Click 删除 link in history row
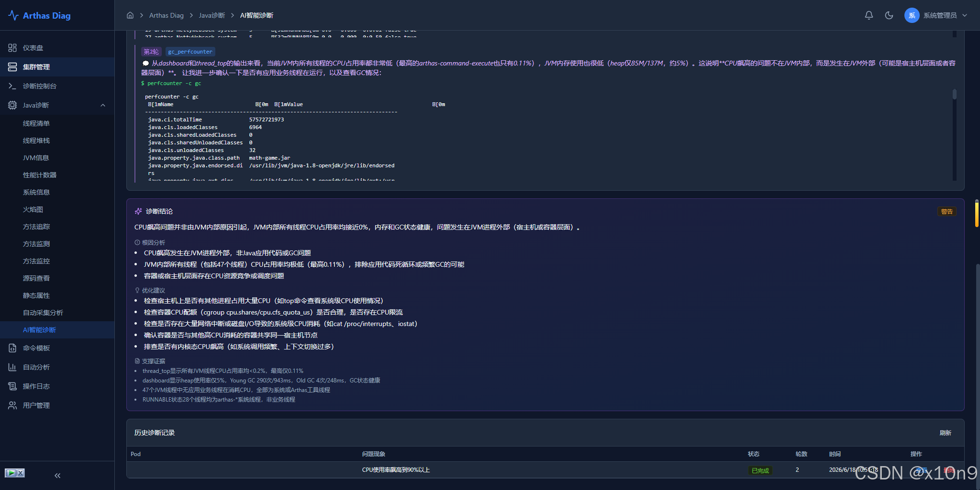 pyautogui.click(x=949, y=470)
